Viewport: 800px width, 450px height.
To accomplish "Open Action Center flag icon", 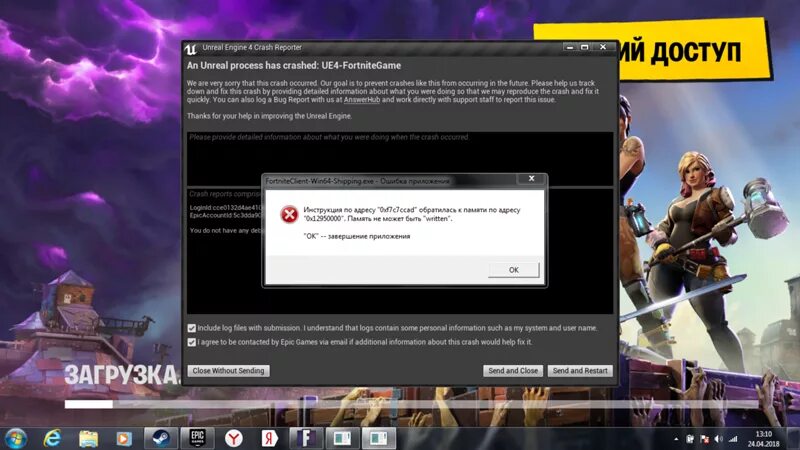I will (x=704, y=439).
